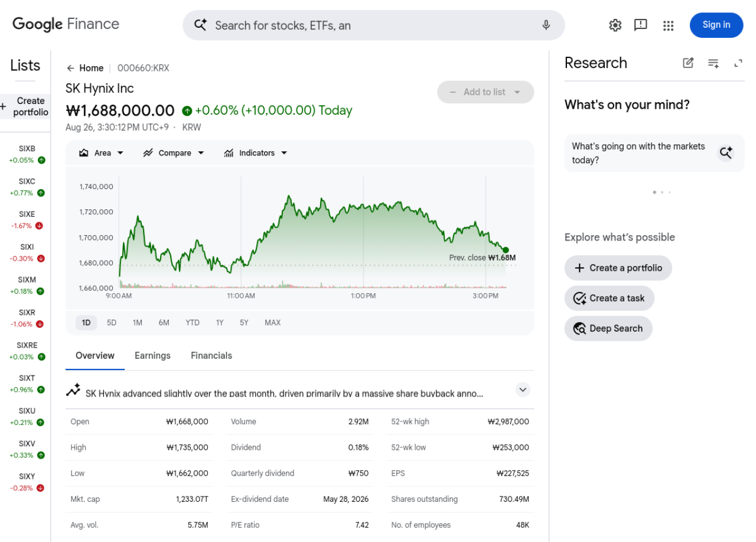Image resolution: width=756 pixels, height=542 pixels.
Task: Select the 5Y time range
Action: pos(244,323)
